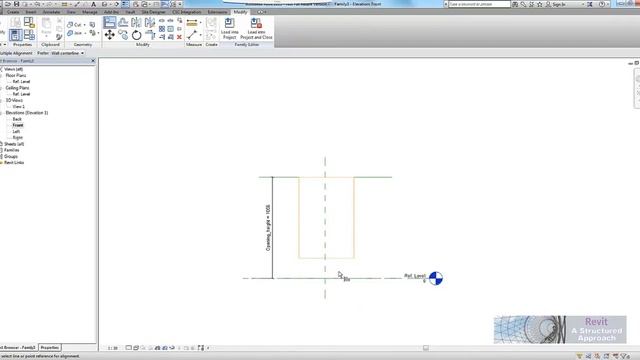Open the Annotate ribbon tab
Viewport: 640px width, 360px height.
coord(51,12)
